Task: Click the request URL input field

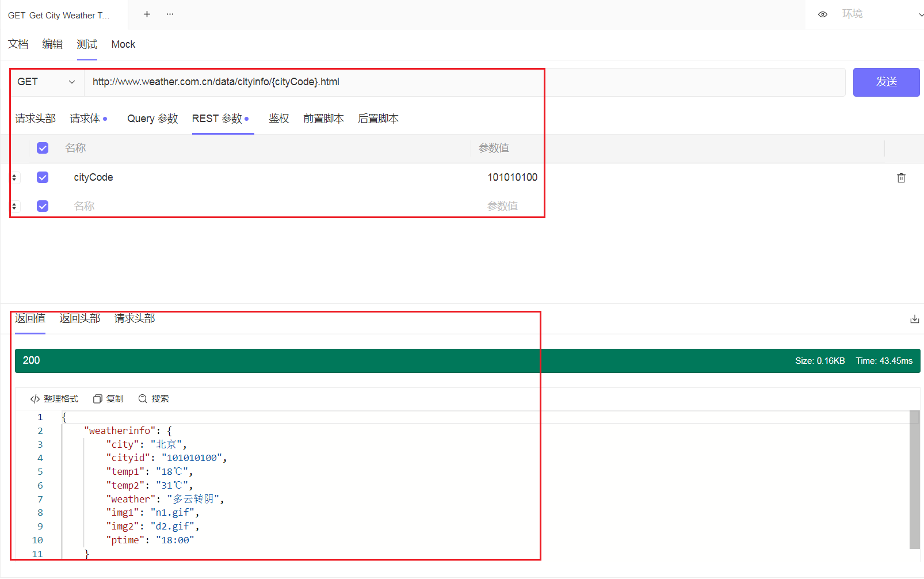Action: tap(464, 82)
